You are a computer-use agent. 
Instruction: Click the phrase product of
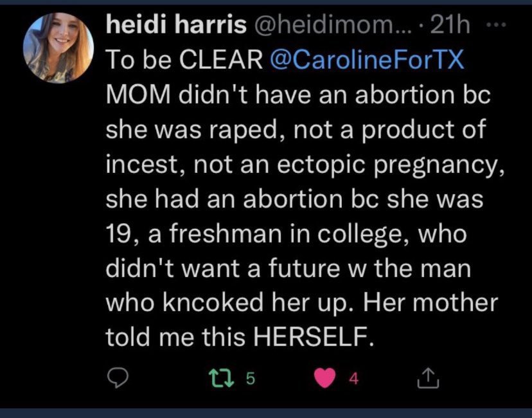coord(423,131)
